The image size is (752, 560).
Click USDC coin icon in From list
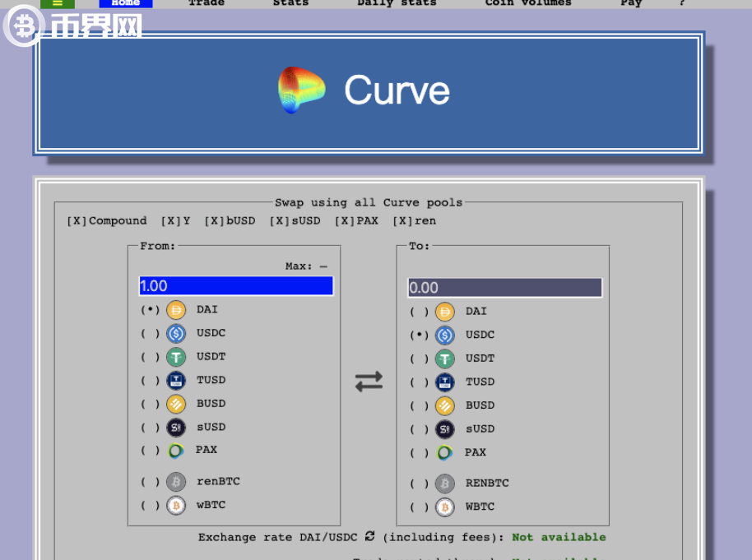click(x=176, y=333)
